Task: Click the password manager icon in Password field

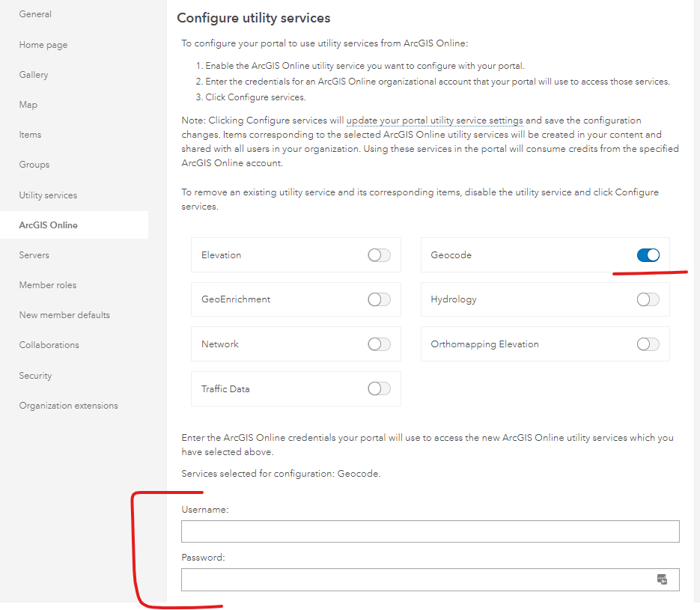Action: tap(662, 579)
